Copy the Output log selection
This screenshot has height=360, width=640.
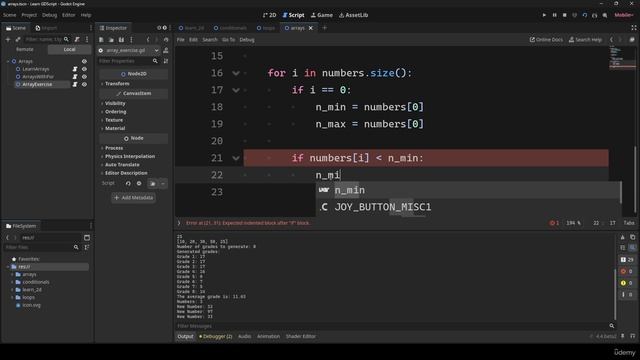click(x=632, y=237)
